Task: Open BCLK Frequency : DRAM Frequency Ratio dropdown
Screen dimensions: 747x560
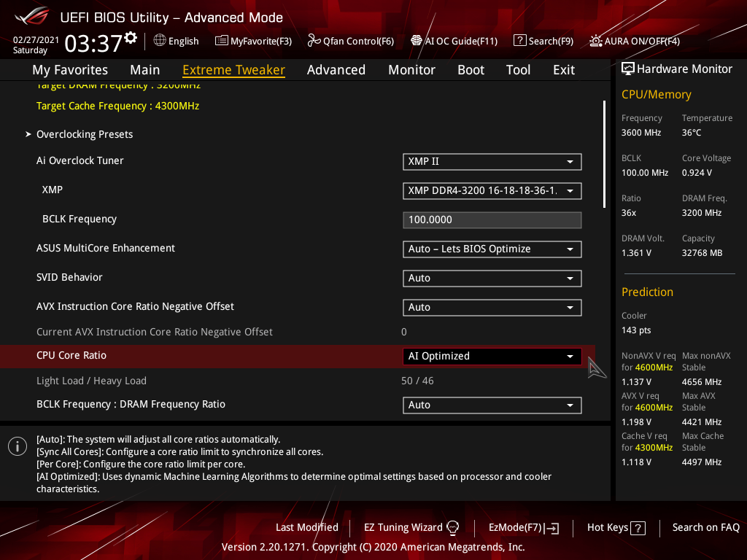Action: click(x=492, y=405)
